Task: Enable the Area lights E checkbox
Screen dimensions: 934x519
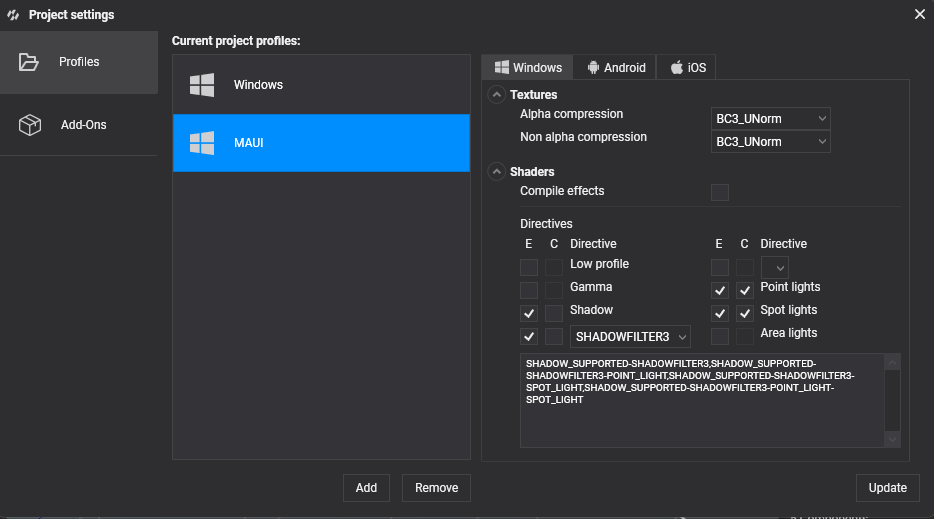Action: pyautogui.click(x=720, y=336)
